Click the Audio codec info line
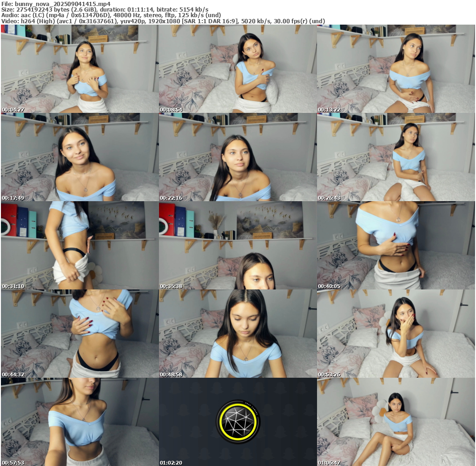Image resolution: width=476 pixels, height=466 pixels. [x=116, y=15]
